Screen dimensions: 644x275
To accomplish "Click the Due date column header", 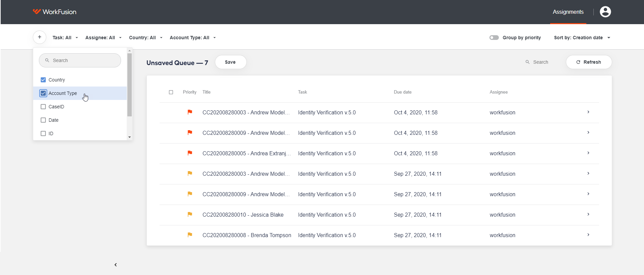I will coord(403,92).
